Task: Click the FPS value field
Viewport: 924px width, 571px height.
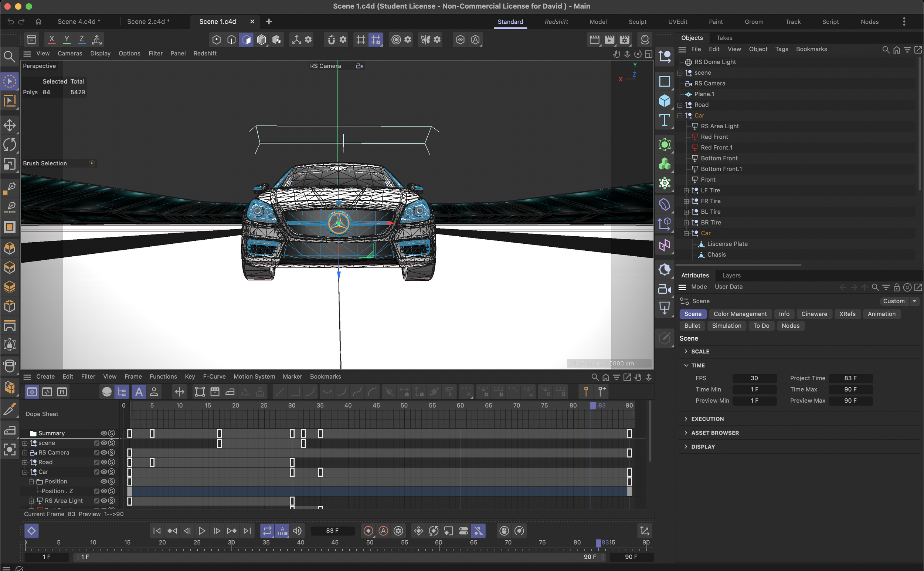Action: click(754, 378)
